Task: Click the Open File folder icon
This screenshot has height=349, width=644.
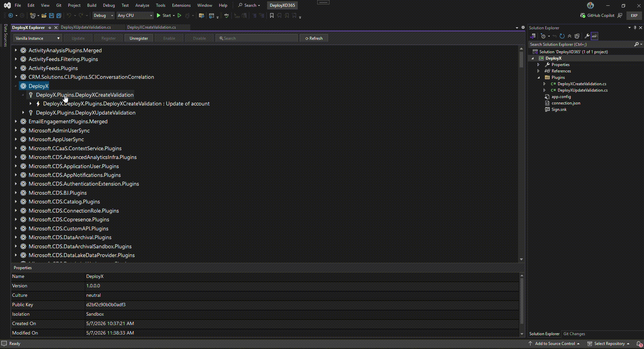Action: [x=44, y=15]
